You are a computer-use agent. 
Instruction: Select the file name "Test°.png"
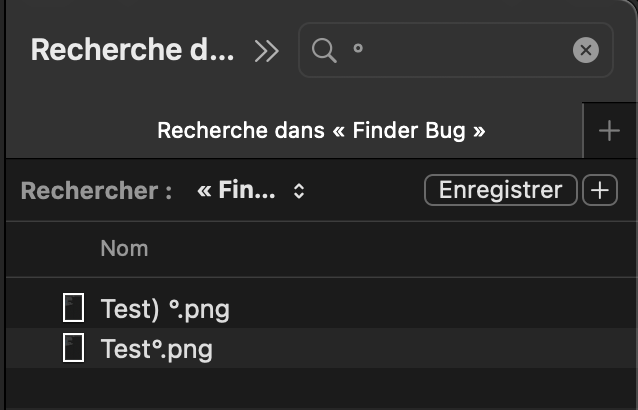click(x=156, y=349)
